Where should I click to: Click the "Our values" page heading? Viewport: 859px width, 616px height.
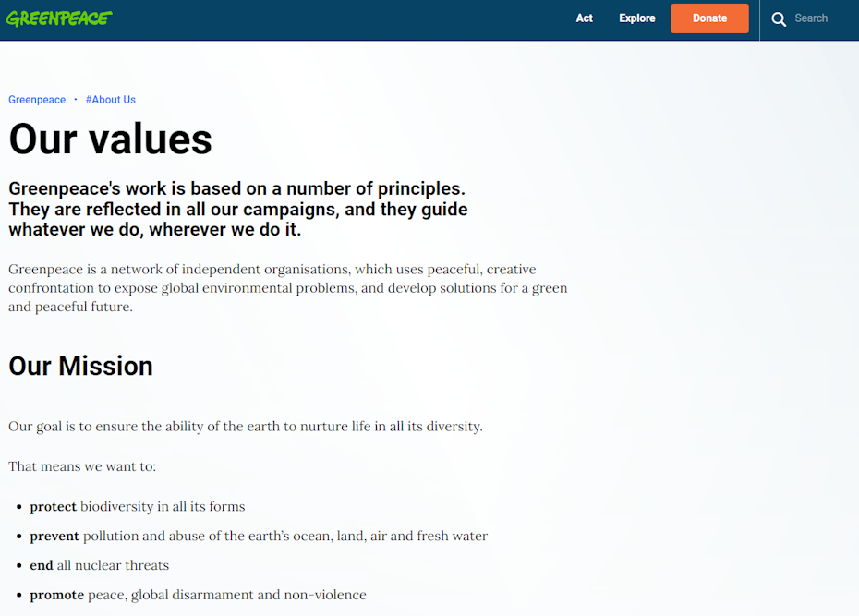(x=111, y=139)
